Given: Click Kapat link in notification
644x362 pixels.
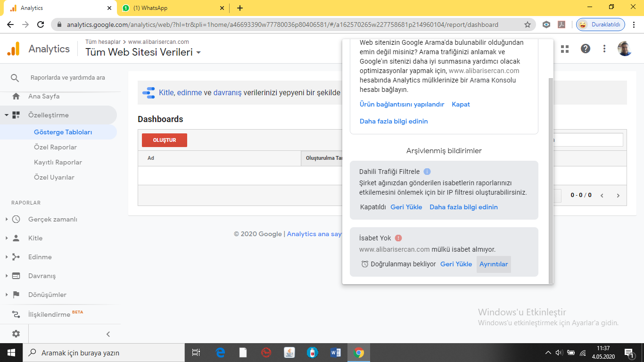Looking at the screenshot, I should point(461,104).
